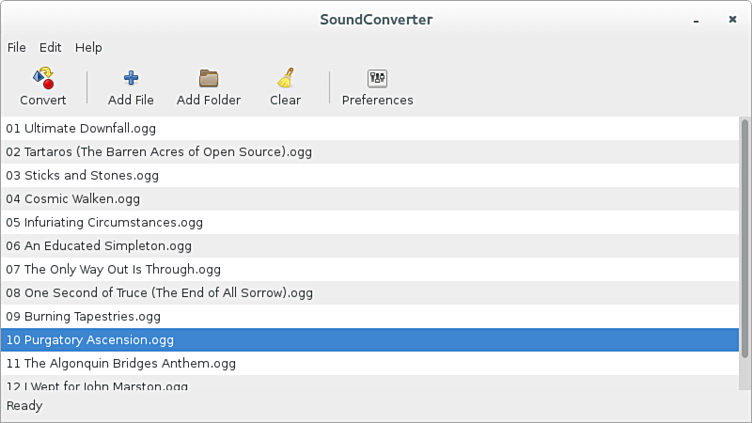The height and width of the screenshot is (423, 752).
Task: Click 09 Burning Tapestries.ogg row
Action: pos(83,316)
